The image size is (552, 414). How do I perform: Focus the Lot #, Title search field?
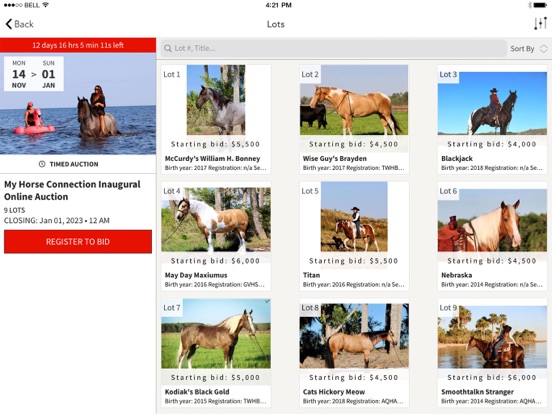[333, 48]
